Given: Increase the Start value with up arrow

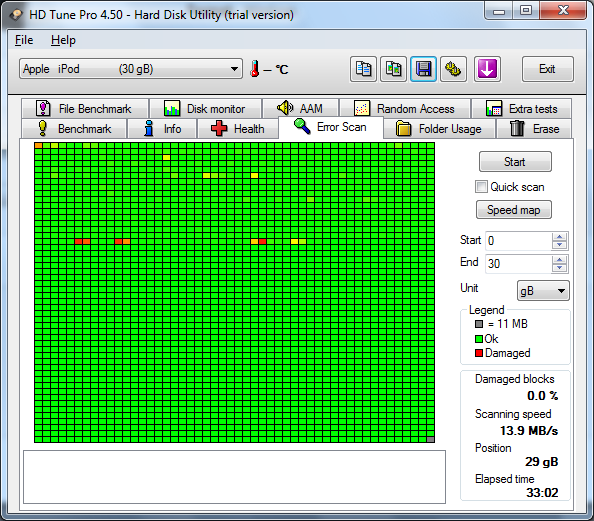Looking at the screenshot, I should (559, 237).
